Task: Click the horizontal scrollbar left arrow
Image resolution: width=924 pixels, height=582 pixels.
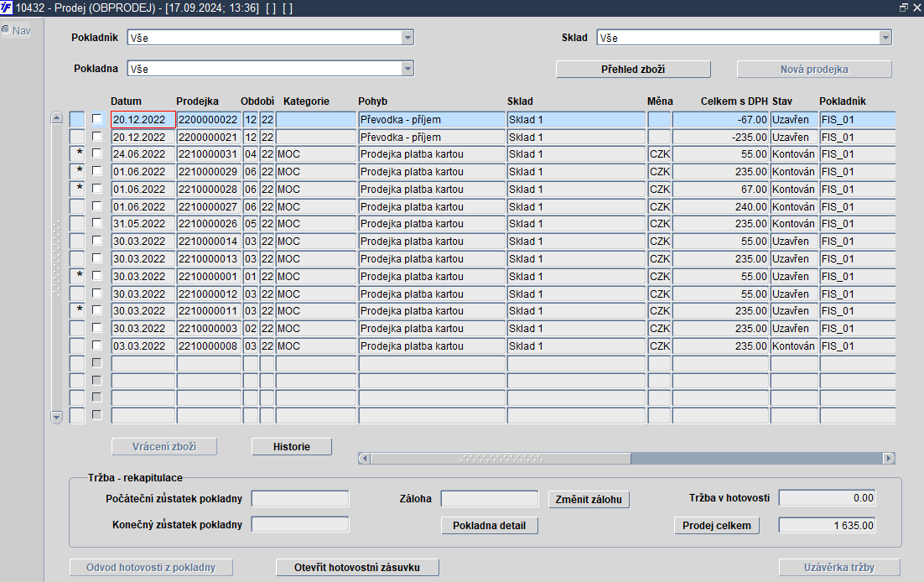Action: (x=364, y=458)
